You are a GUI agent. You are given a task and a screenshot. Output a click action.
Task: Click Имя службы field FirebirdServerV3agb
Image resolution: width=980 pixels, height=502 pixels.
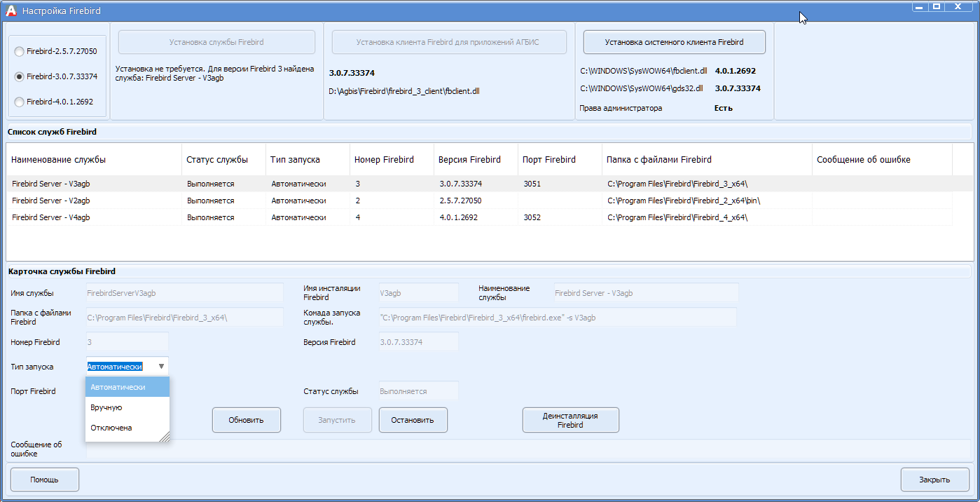point(185,293)
